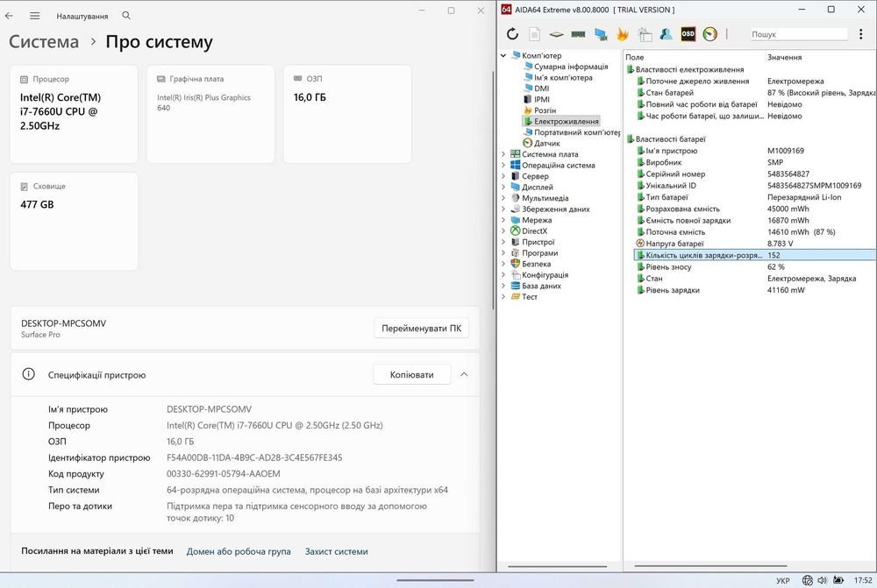The height and width of the screenshot is (588, 877).
Task: Click the ОЗП card icon
Action: tap(298, 79)
